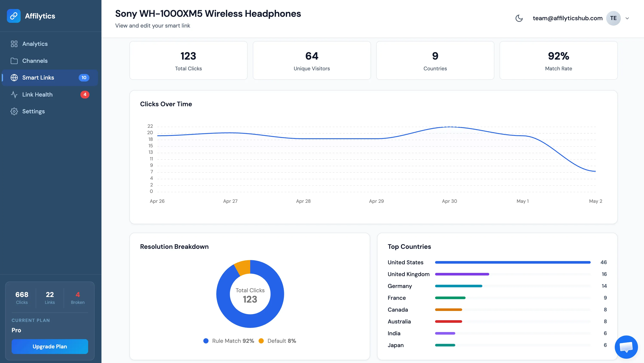Screen dimensions: 644x363
Task: Click the Clicks Over Time heading
Action: pyautogui.click(x=166, y=104)
